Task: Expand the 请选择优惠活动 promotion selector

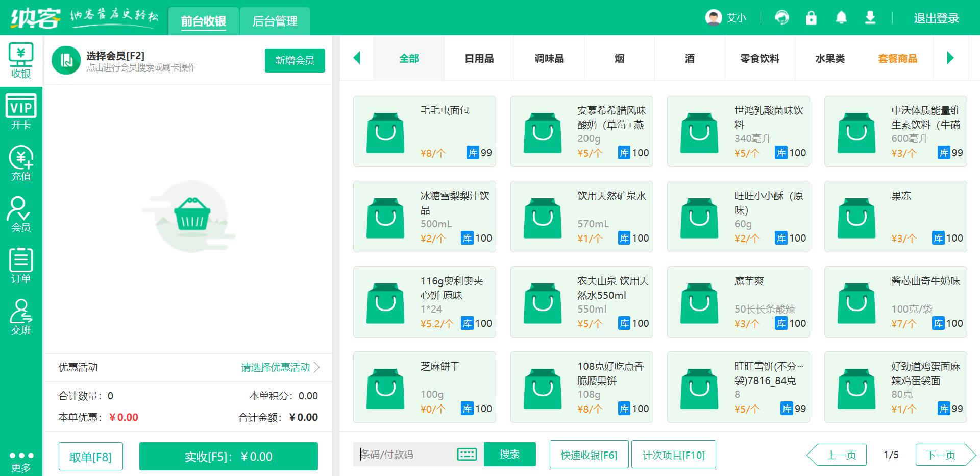Action: click(276, 367)
